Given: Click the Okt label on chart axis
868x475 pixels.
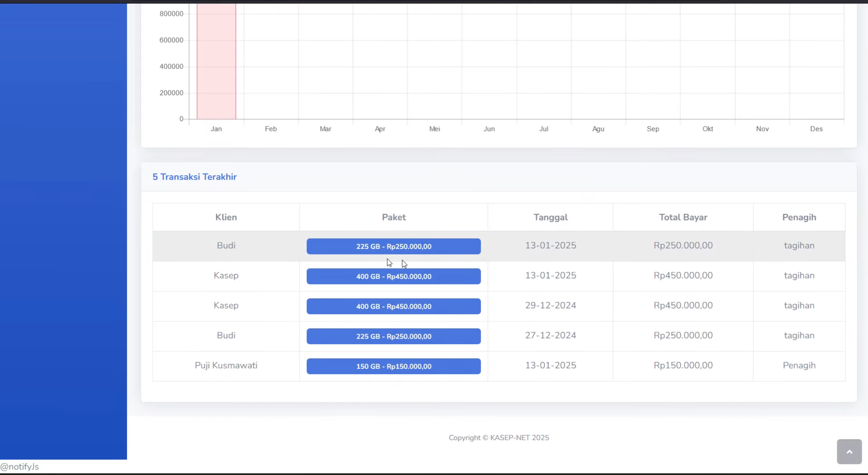Looking at the screenshot, I should point(708,129).
